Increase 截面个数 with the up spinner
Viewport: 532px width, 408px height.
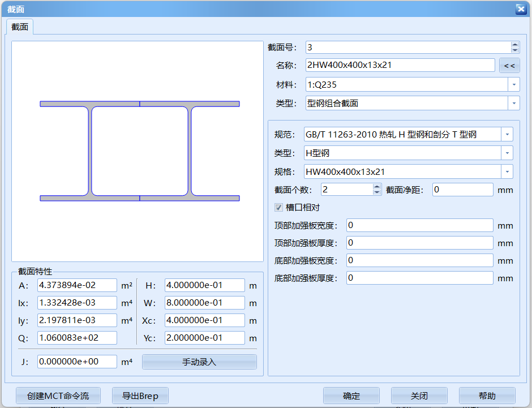[376, 186]
